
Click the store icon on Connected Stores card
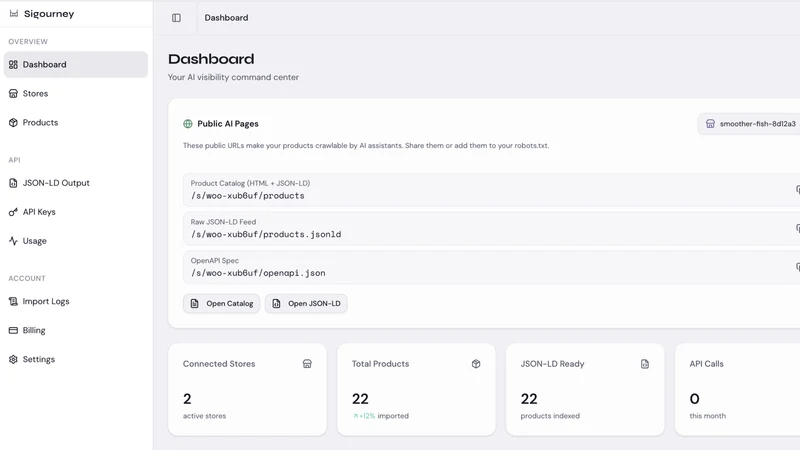307,364
